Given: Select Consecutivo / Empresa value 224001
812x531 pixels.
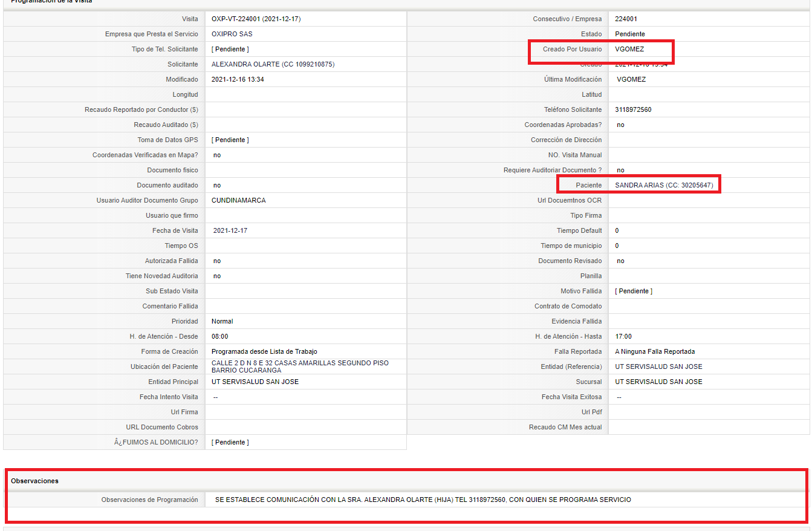Looking at the screenshot, I should point(626,19).
